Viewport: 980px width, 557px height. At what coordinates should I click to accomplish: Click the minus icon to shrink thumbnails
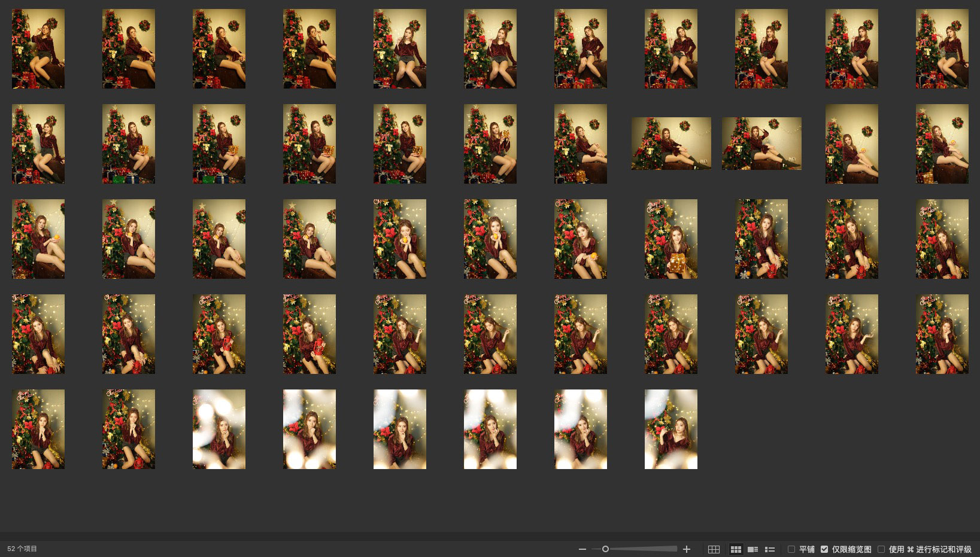(582, 549)
